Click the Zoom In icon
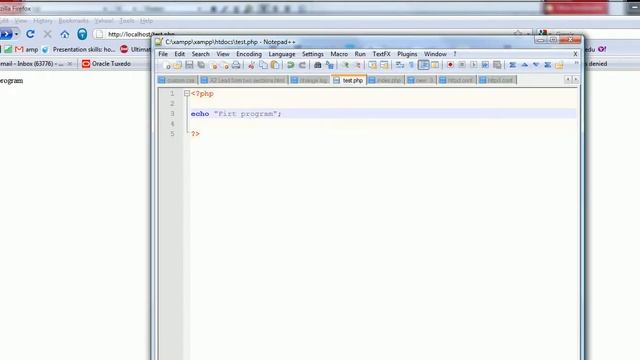The width and height of the screenshot is (640, 360). pyautogui.click(x=345, y=65)
